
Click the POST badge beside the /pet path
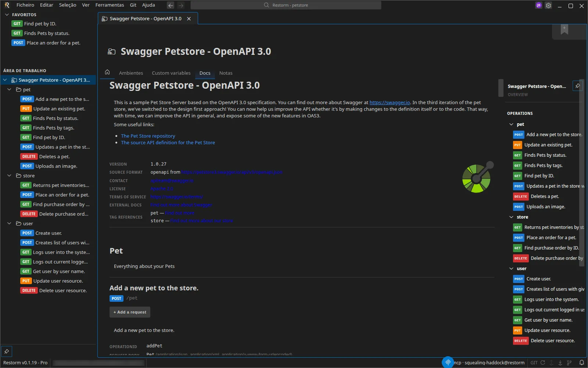[116, 298]
